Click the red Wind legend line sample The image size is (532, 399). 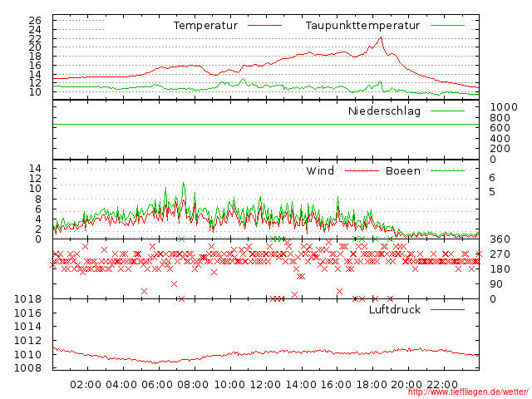pos(362,170)
